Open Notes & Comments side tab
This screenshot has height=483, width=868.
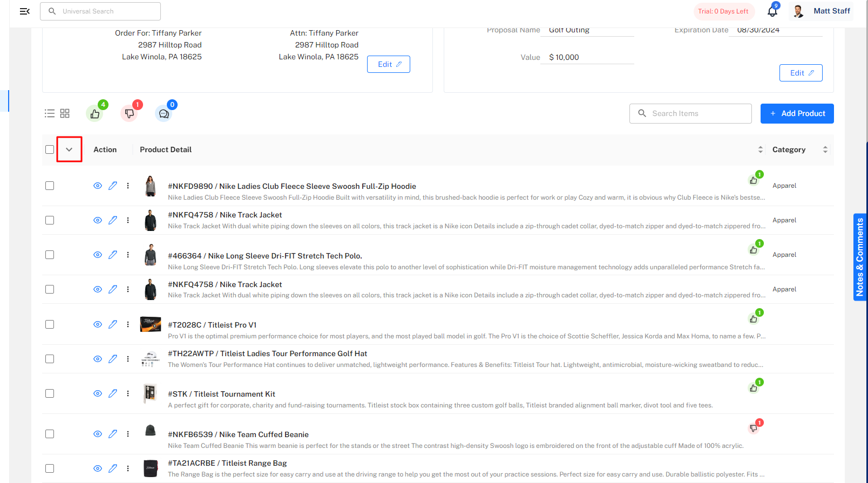860,257
